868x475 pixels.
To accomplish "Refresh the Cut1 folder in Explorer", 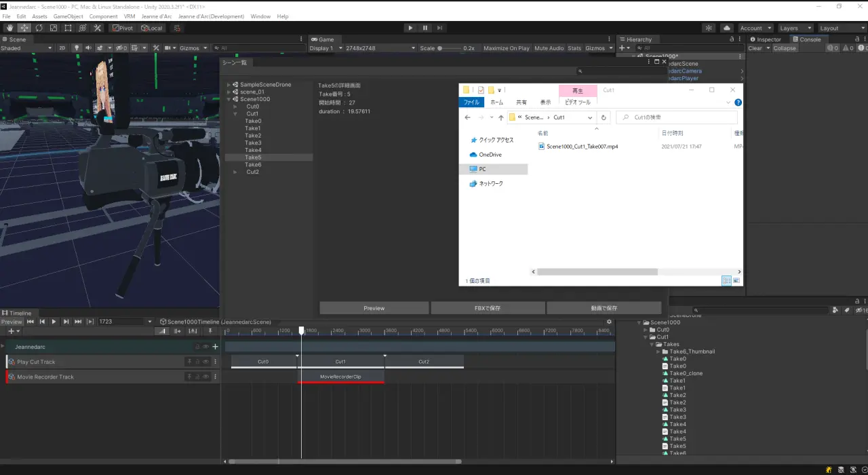I will 604,117.
